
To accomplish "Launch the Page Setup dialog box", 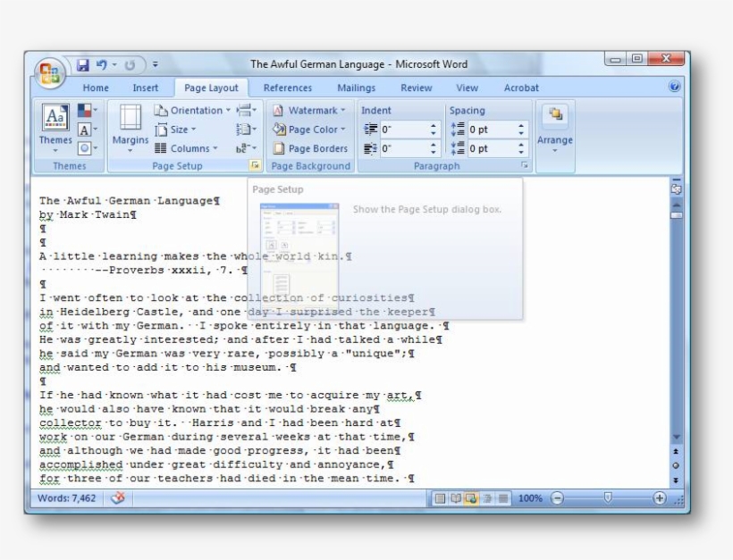I will (256, 165).
